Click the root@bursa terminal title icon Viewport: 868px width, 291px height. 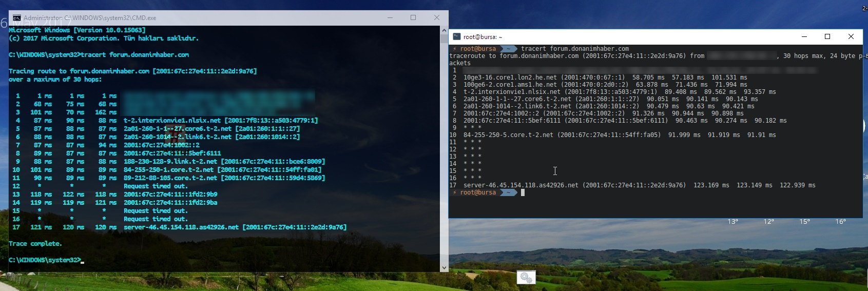457,36
